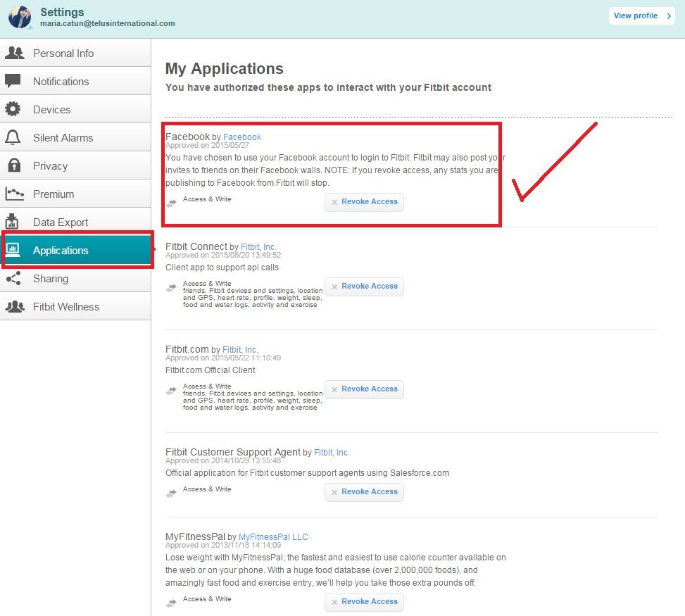Click the Personal Info people icon
685x616 pixels.
click(x=14, y=53)
